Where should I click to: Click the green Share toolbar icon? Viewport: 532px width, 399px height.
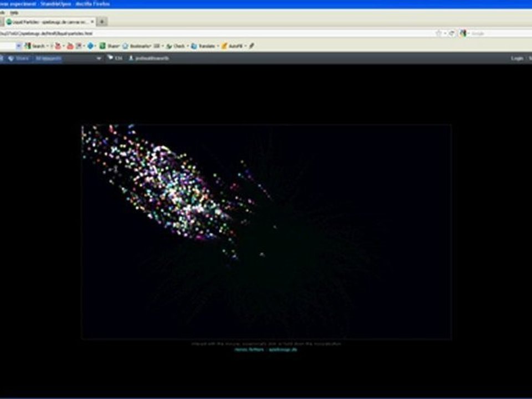(109, 46)
